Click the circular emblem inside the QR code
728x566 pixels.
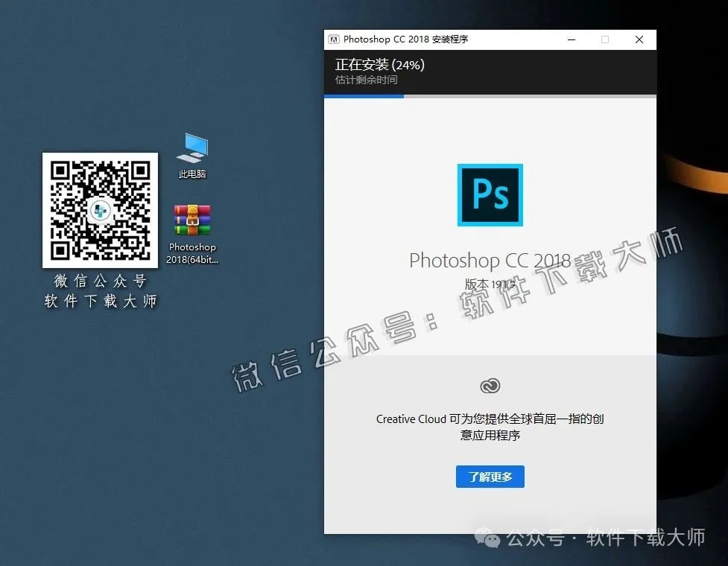[x=100, y=211]
